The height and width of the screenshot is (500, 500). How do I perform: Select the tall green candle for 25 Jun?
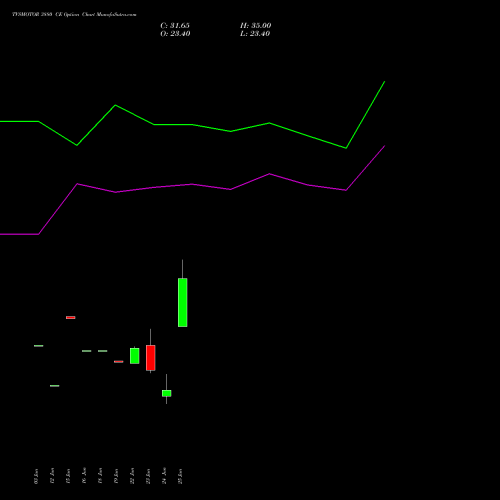click(x=182, y=302)
